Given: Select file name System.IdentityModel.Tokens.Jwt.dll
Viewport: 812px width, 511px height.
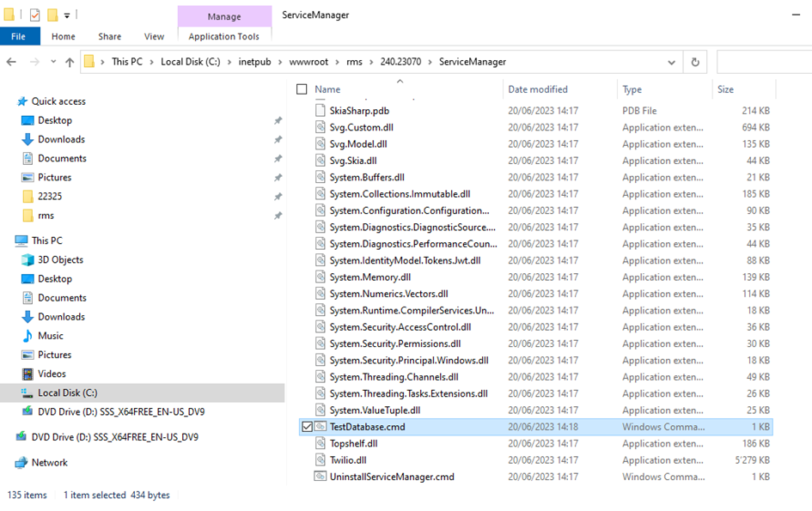Looking at the screenshot, I should click(405, 260).
